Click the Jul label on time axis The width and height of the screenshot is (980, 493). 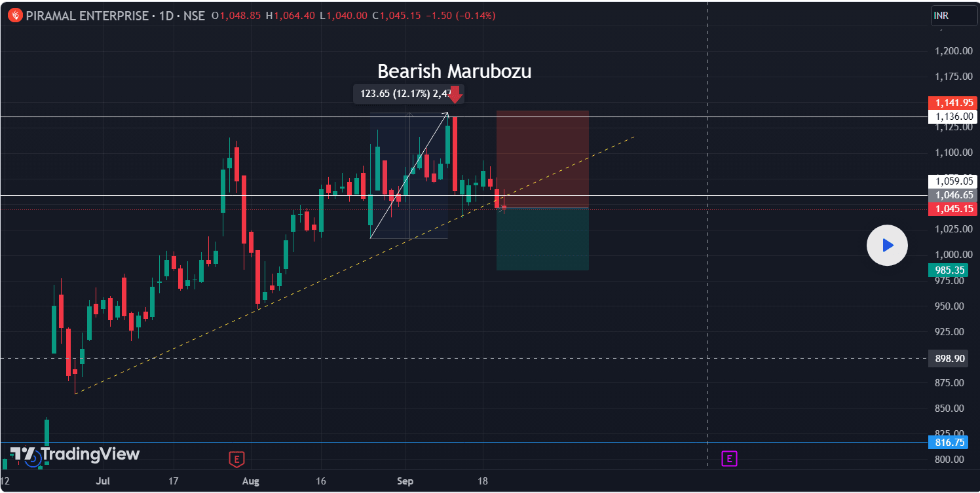tap(104, 481)
